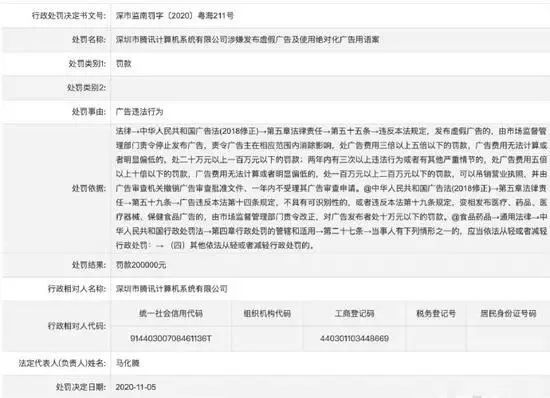Click the 居民身份证号码 column header
Screen dimensions: 550x398
point(508,313)
